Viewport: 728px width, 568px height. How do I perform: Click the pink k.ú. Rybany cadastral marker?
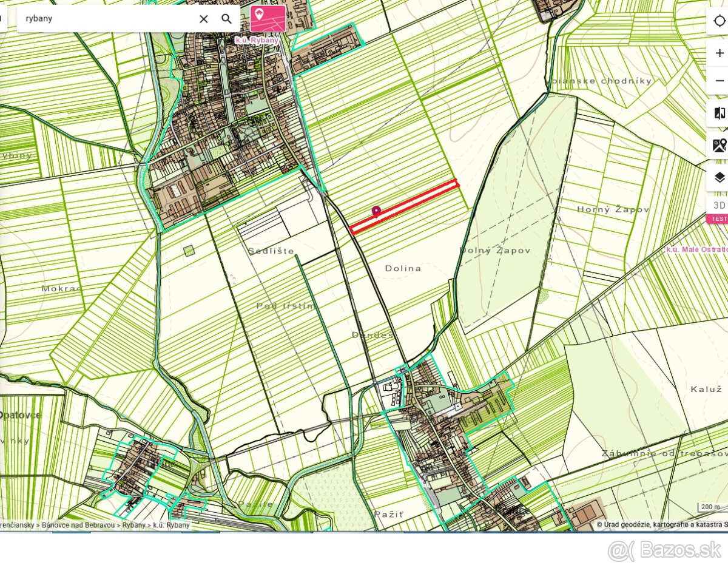point(268,19)
